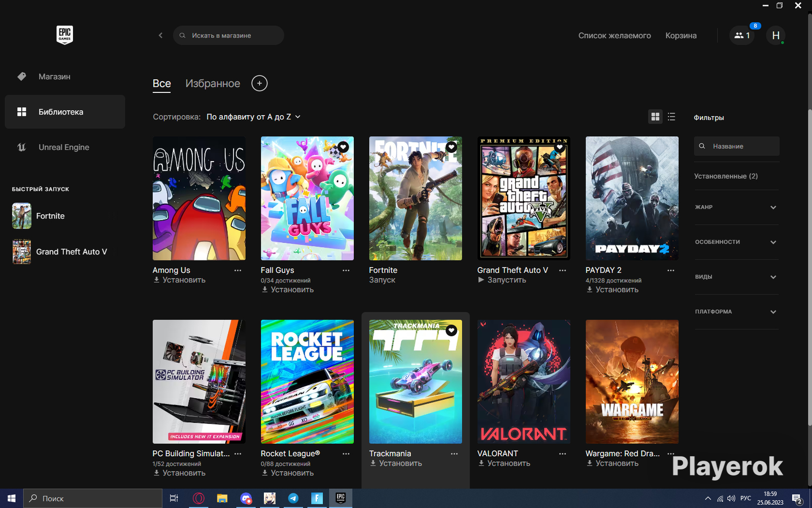
Task: Expand the Виды filter section
Action: pyautogui.click(x=736, y=277)
